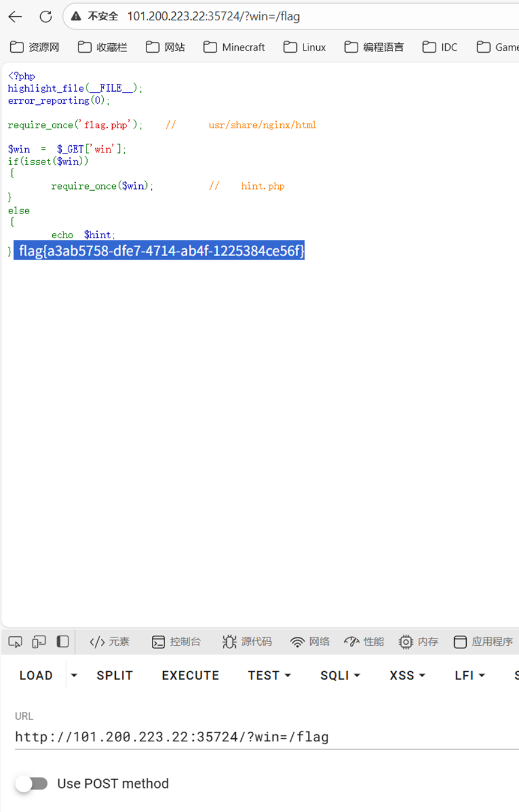Viewport: 519px width, 812px height.
Task: Click the SPLIT button in HackBar
Action: pyautogui.click(x=114, y=675)
